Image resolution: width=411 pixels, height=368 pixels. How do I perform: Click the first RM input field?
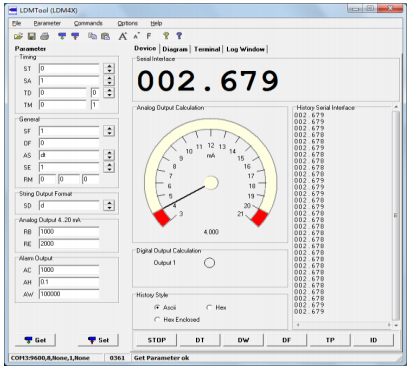pyautogui.click(x=47, y=179)
